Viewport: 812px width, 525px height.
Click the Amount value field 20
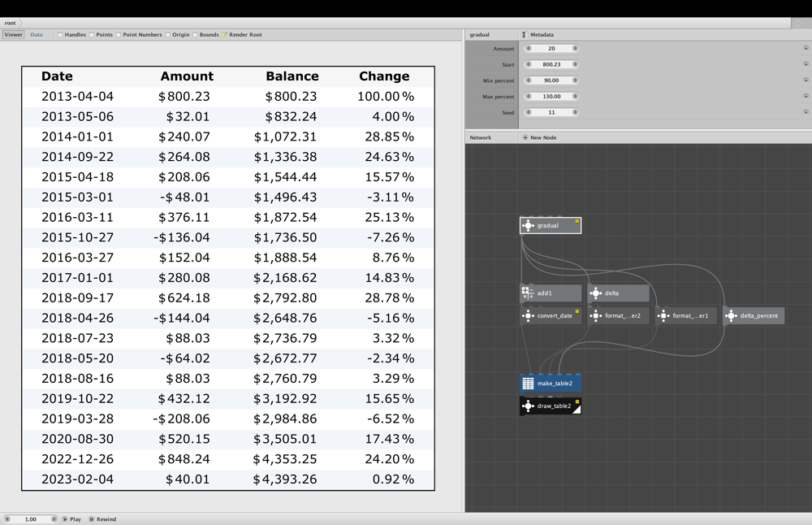(551, 48)
